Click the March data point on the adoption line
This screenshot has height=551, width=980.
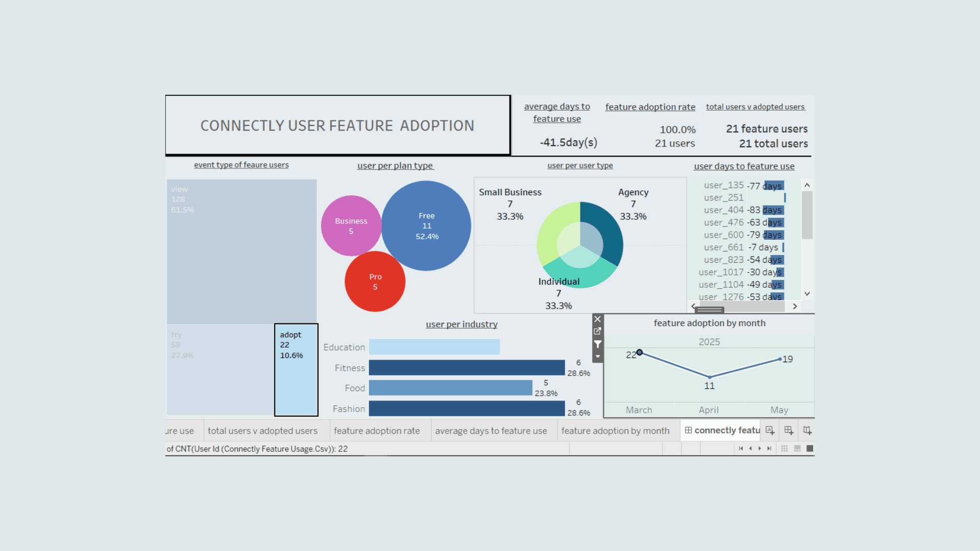point(640,352)
